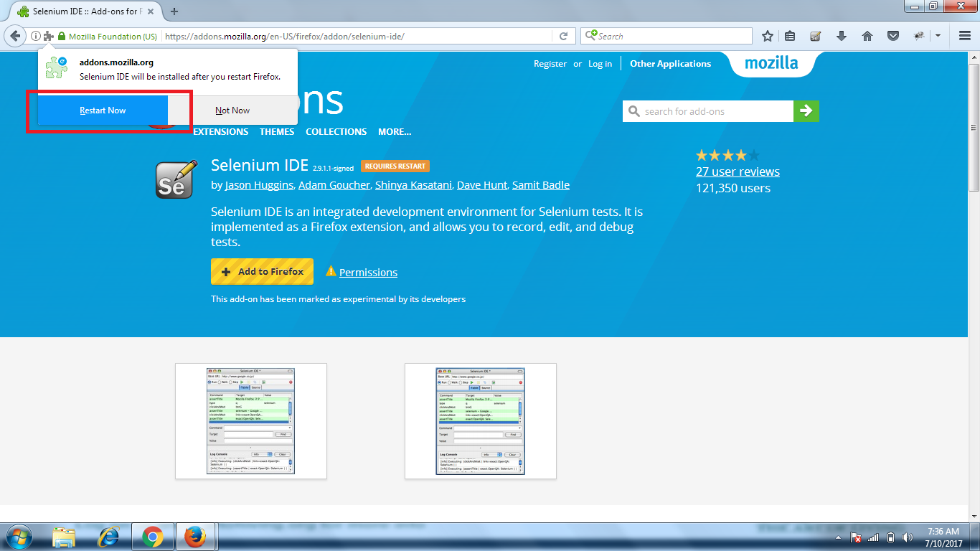Image resolution: width=980 pixels, height=551 pixels.
Task: Expand the MORE... navigation menu
Action: pos(395,132)
